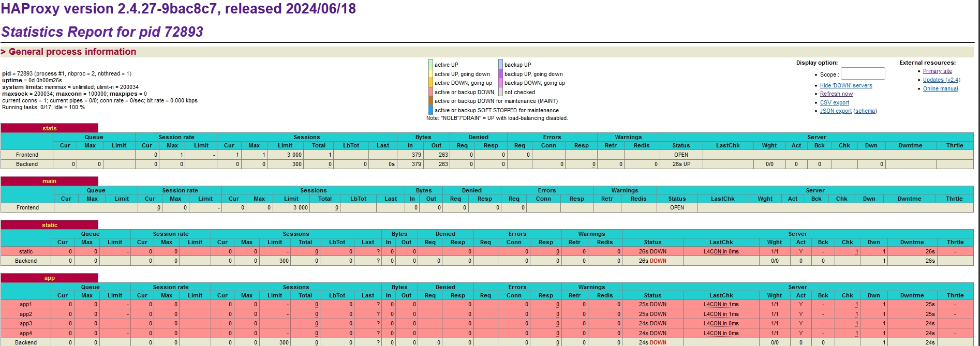The width and height of the screenshot is (980, 346).
Task: Click the bytes Out value 263 in stats Backend
Action: point(443,164)
